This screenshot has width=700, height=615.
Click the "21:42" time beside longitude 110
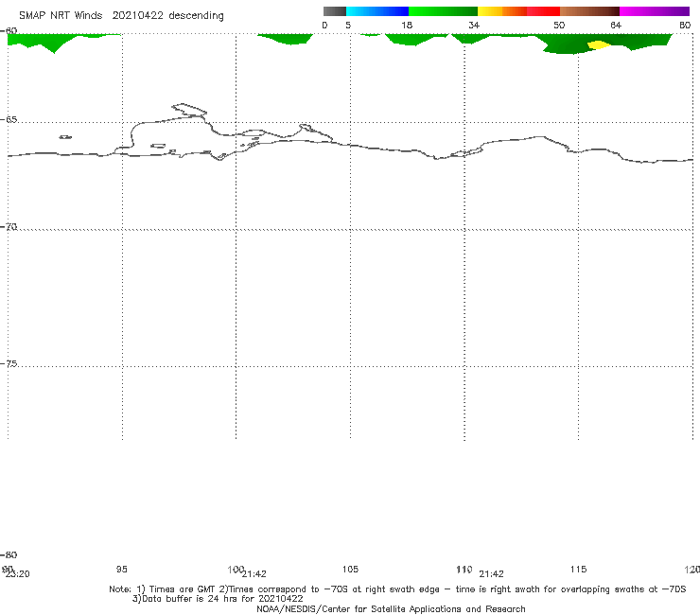click(x=492, y=574)
